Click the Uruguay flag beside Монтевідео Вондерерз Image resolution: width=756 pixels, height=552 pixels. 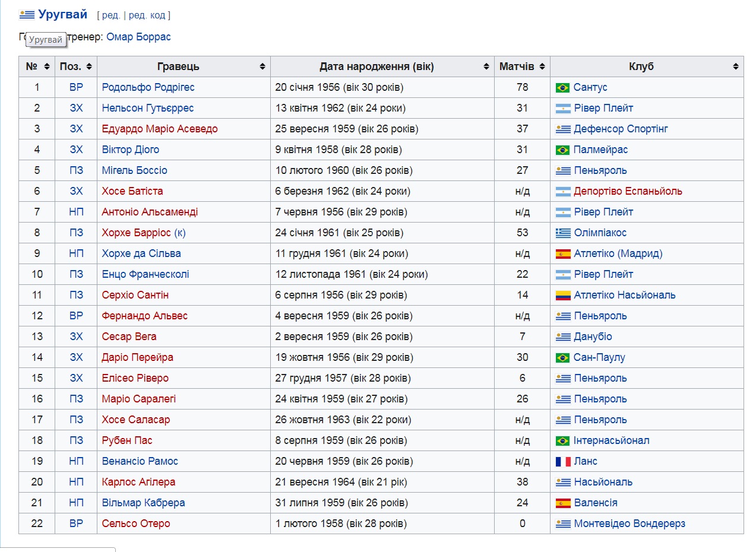coord(562,524)
